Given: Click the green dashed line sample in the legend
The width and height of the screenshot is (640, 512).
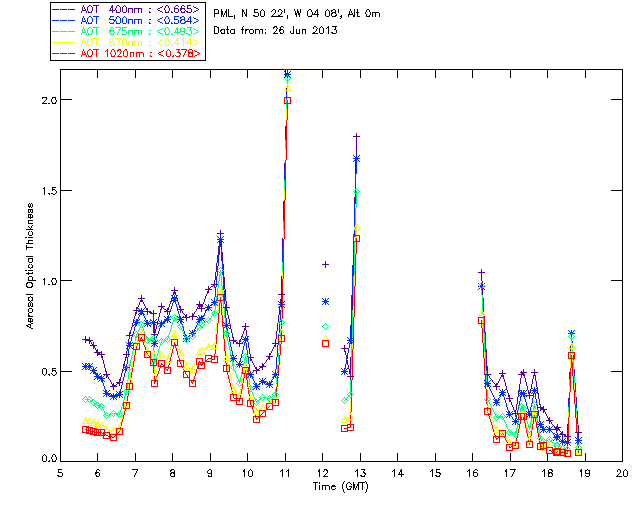Looking at the screenshot, I should [64, 32].
